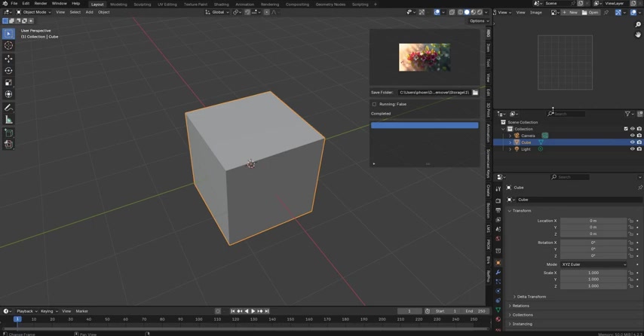Expand the Camera item in outliner

pos(510,136)
